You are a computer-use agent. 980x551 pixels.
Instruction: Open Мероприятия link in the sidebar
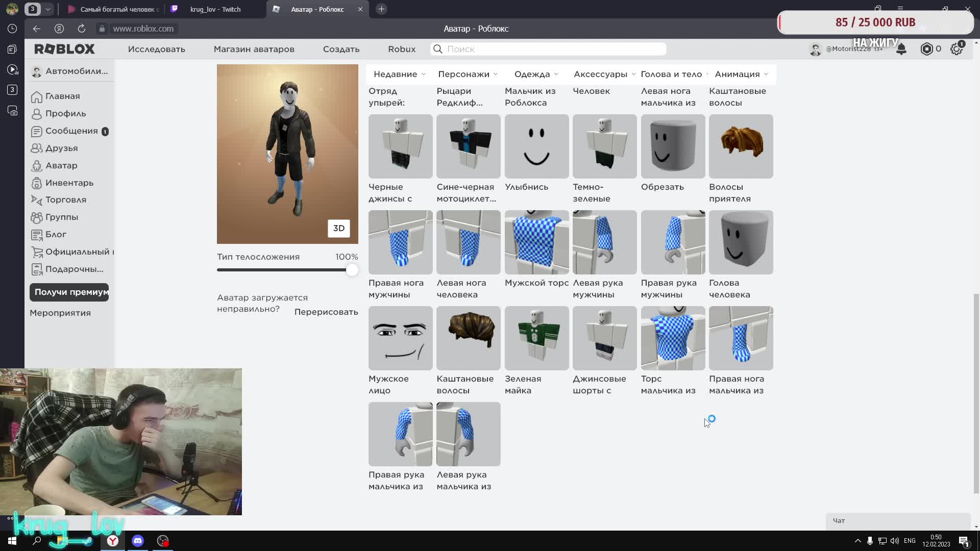pos(60,313)
